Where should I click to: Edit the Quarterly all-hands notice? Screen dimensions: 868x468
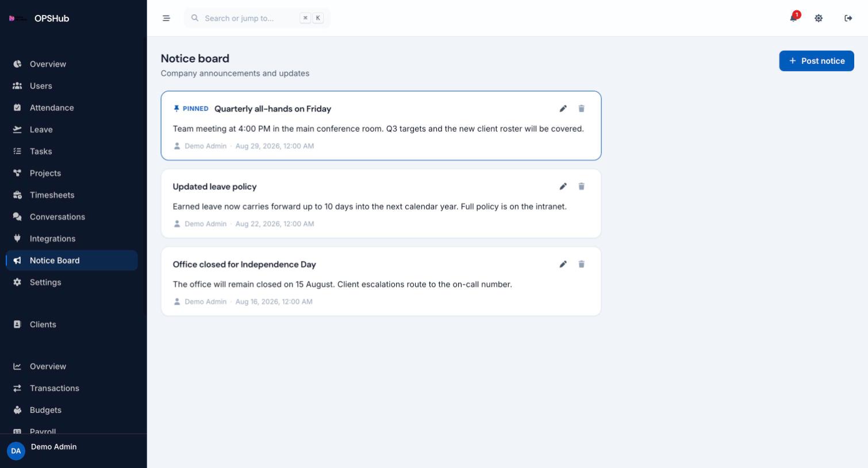pos(563,109)
